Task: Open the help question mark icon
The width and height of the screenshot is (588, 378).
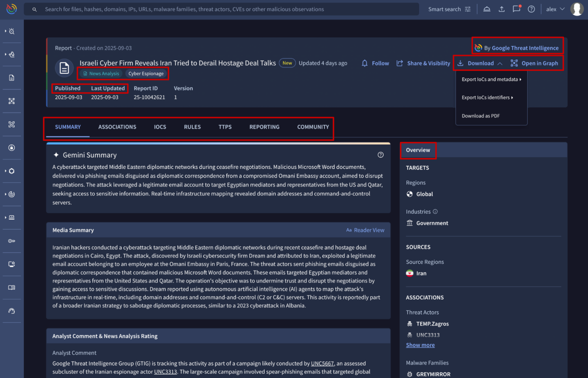Action: pos(531,9)
